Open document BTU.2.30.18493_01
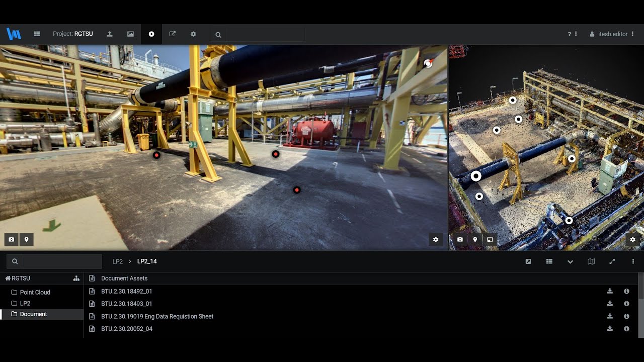This screenshot has width=644, height=362. point(126,304)
